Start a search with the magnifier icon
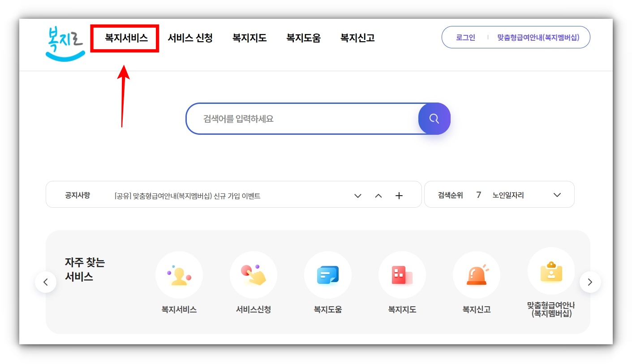The height and width of the screenshot is (364, 632). (434, 119)
